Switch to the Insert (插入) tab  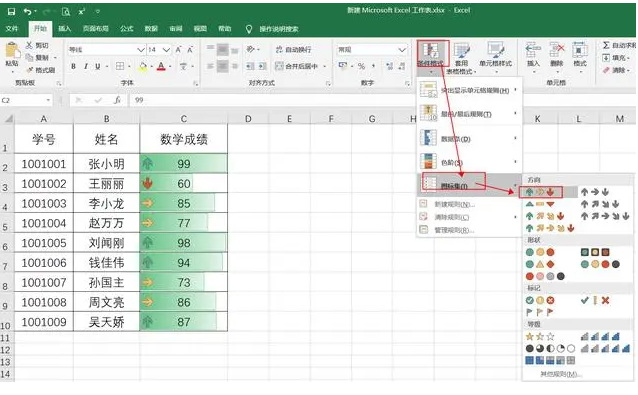pos(64,28)
